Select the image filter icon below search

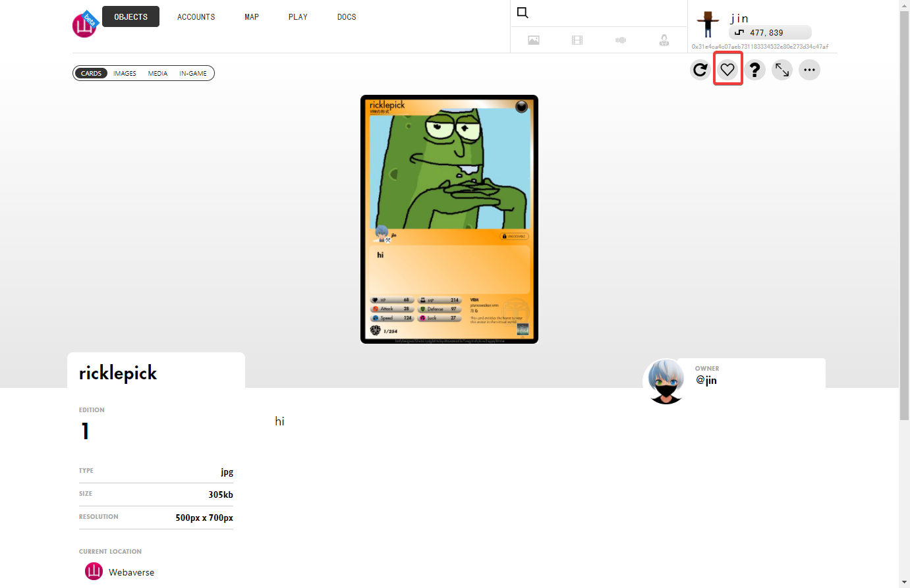coord(533,40)
